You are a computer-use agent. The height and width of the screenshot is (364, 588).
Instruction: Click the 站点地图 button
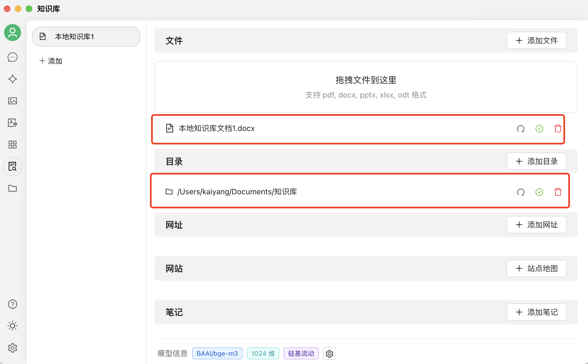pos(536,269)
